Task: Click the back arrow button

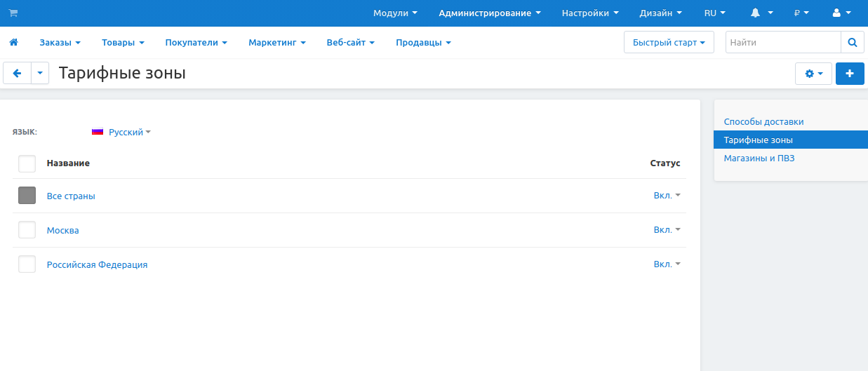Action: coord(18,73)
